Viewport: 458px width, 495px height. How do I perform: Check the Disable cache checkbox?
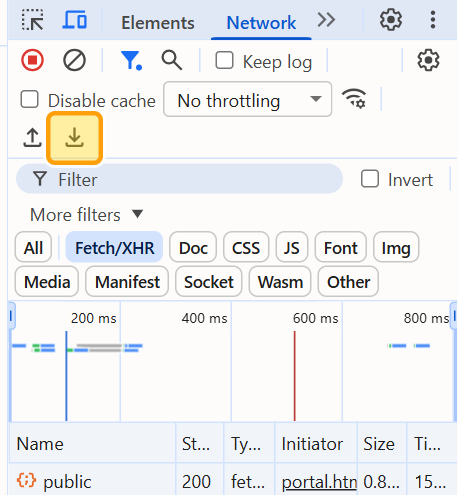point(29,99)
